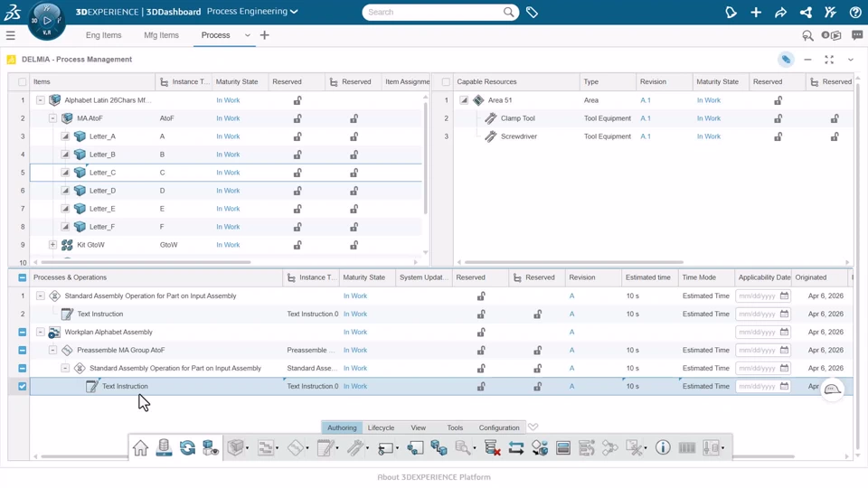This screenshot has width=868, height=488.
Task: Open the Lifecycle action bar tab
Action: [381, 427]
